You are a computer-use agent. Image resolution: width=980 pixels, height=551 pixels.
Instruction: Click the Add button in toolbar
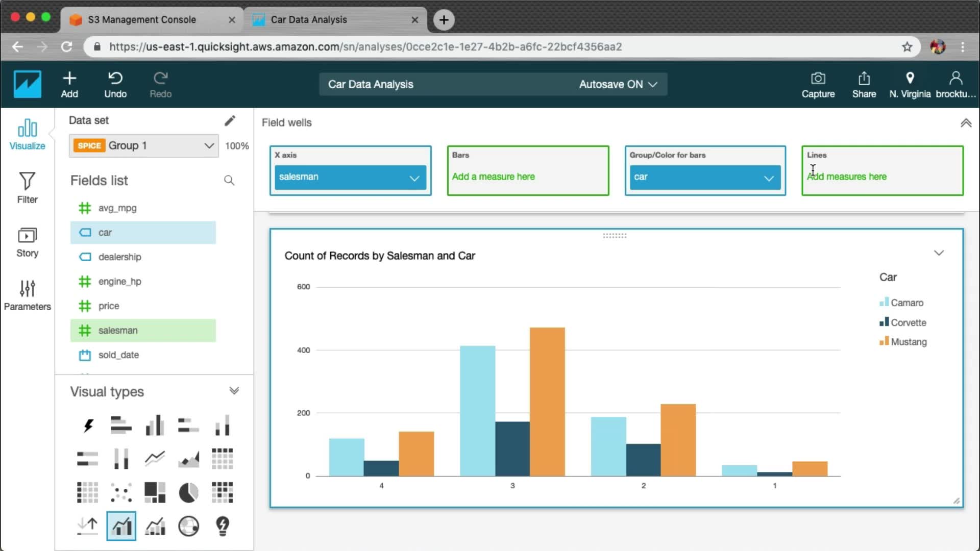69,84
